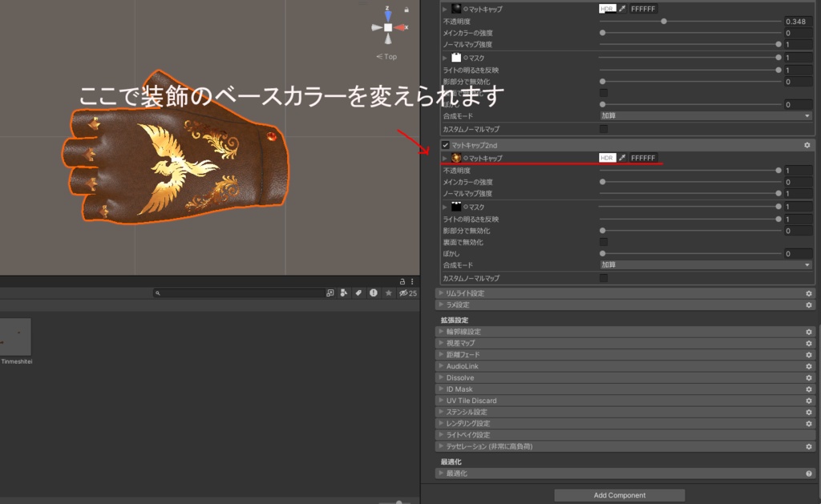Toggle the scene gizmo rotation lock icon
Screen dimensions: 821x504
406,10
